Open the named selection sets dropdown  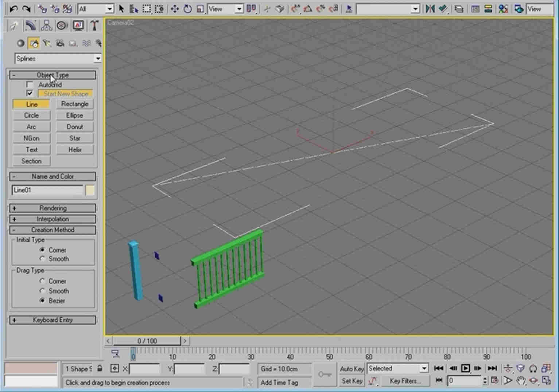388,9
